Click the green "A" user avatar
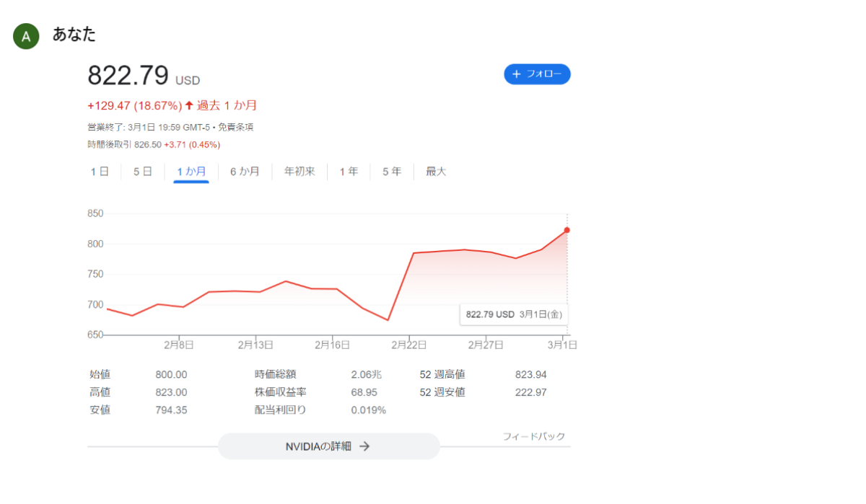 pos(25,37)
